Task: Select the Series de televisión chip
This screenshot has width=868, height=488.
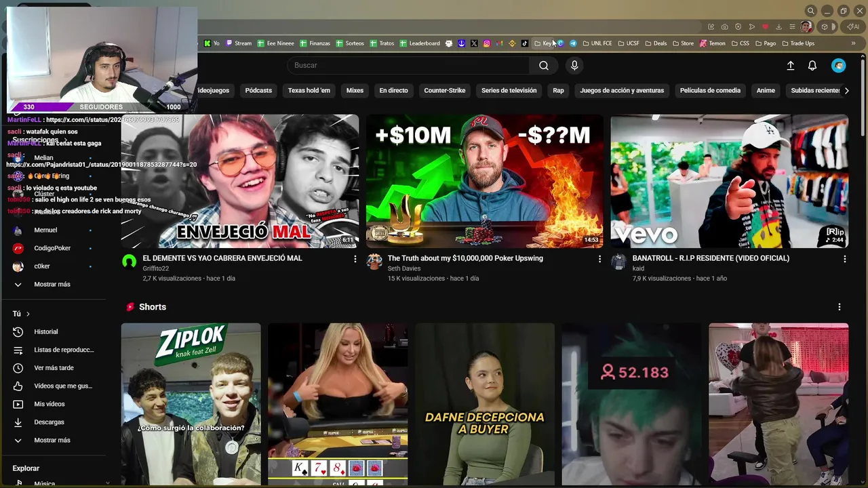Action: (509, 90)
